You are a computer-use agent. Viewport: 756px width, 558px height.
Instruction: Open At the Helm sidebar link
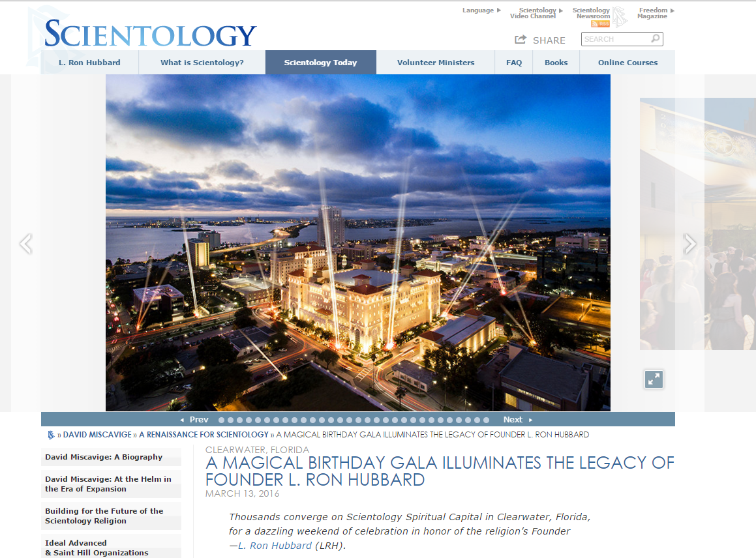point(111,484)
